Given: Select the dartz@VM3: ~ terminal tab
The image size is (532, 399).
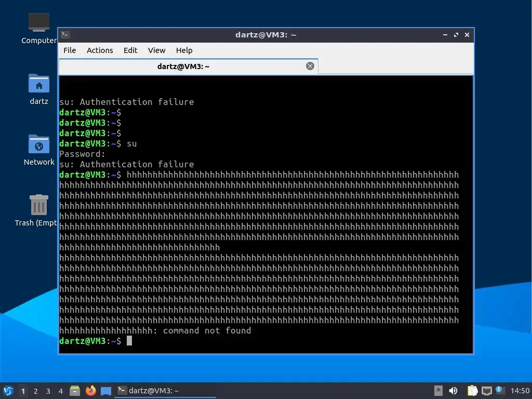Looking at the screenshot, I should pyautogui.click(x=188, y=66).
